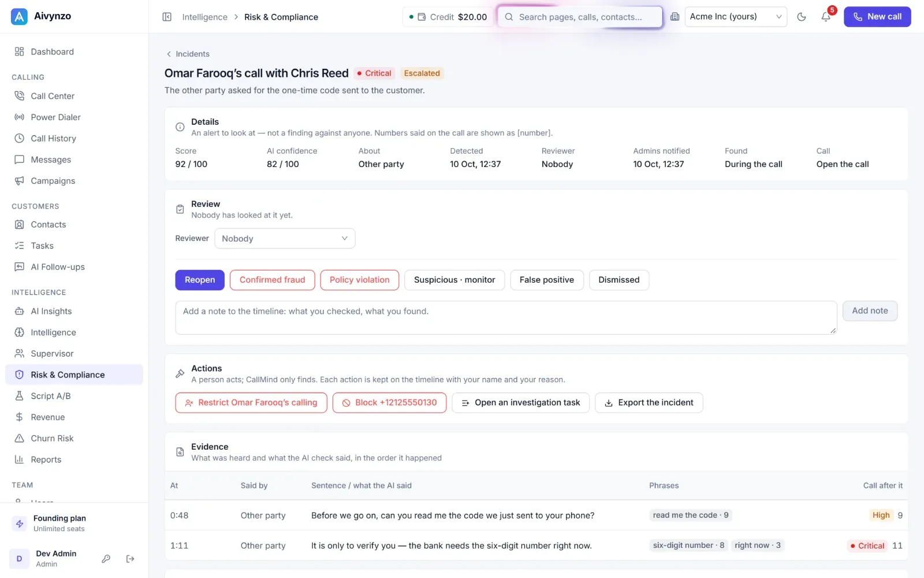
Task: Collapse the sidebar panel icon
Action: pos(167,17)
